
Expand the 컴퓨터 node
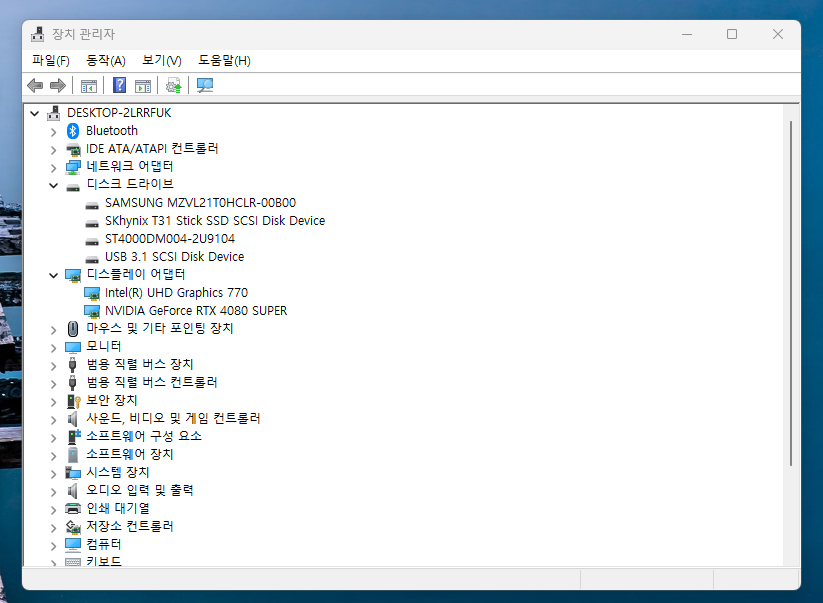[x=54, y=546]
